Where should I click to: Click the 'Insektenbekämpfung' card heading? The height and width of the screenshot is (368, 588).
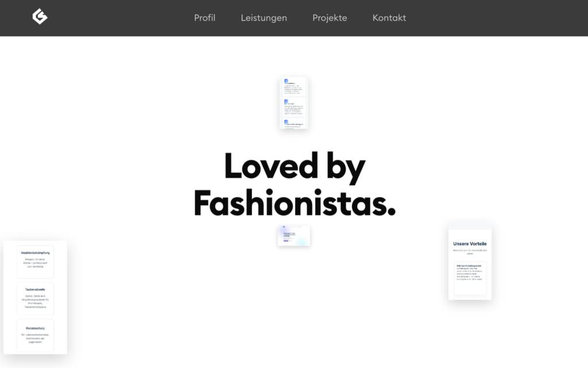click(x=35, y=253)
